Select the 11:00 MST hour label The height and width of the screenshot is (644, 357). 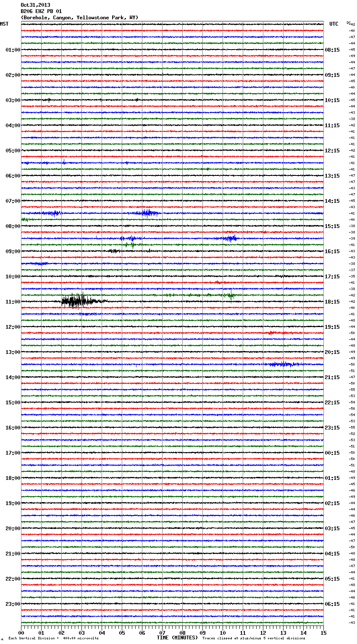(x=13, y=302)
